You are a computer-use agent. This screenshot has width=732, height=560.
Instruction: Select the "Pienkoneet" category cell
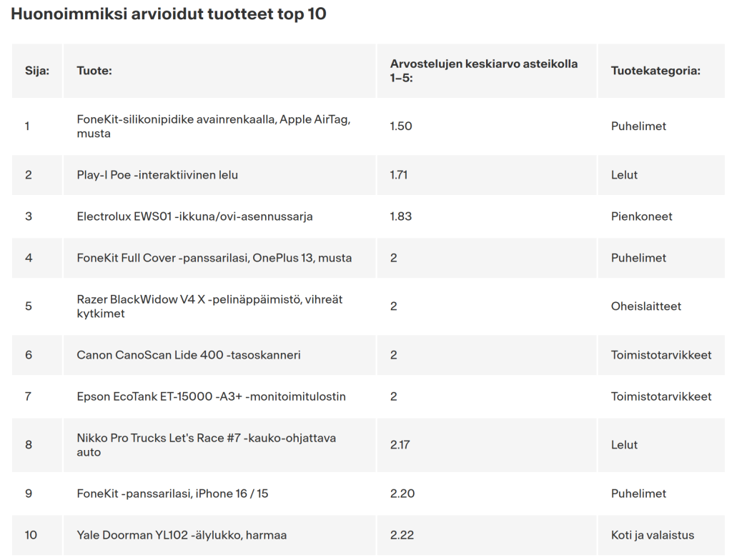pyautogui.click(x=641, y=216)
